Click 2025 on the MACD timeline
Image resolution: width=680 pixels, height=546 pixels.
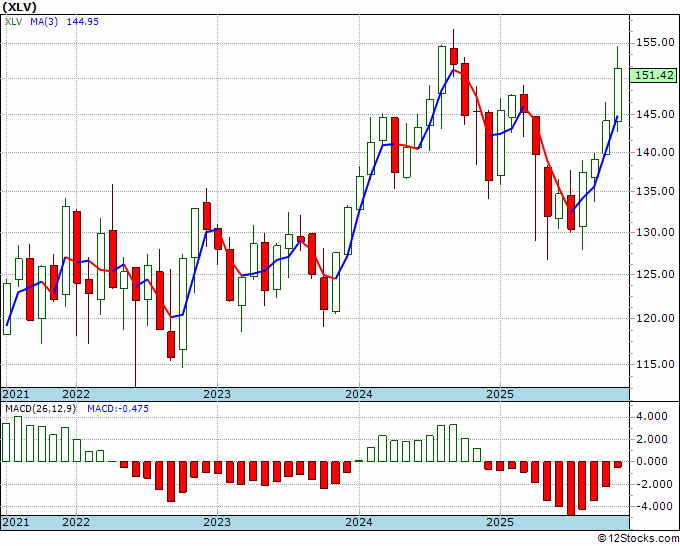point(500,522)
